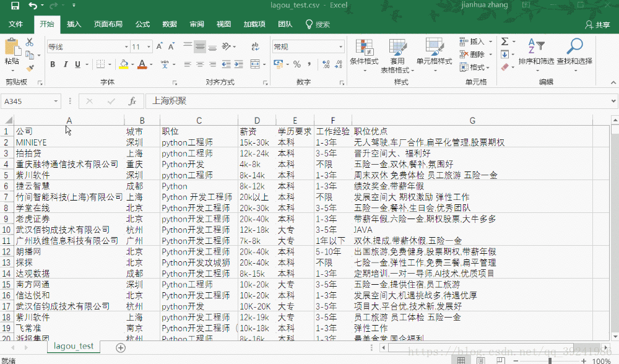Click the Fill down arrow icon
The height and width of the screenshot is (364, 619).
(504, 54)
